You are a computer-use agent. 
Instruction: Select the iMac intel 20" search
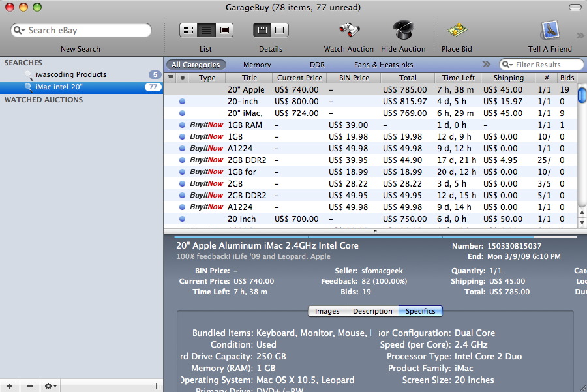tap(82, 87)
